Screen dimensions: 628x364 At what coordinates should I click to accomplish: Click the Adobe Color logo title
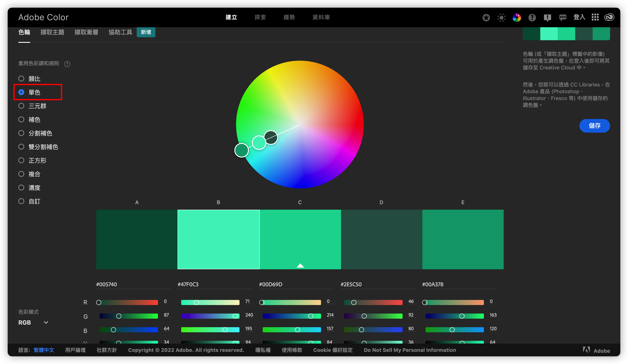click(43, 17)
